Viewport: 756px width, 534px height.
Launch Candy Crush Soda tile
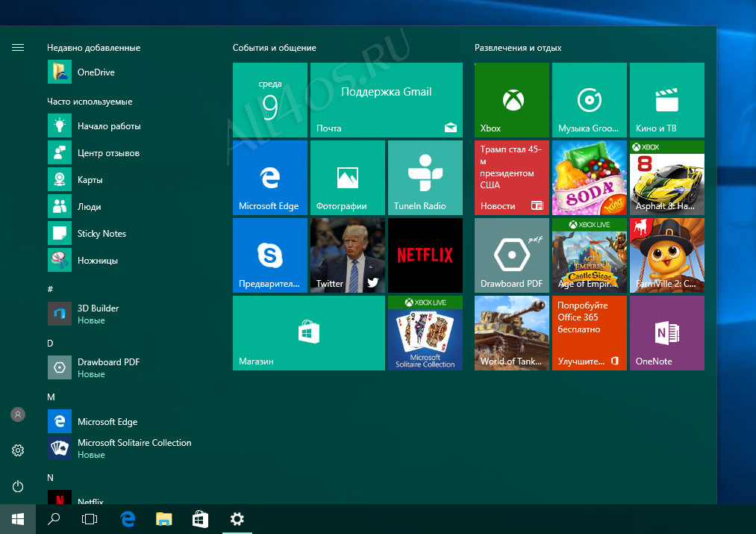(589, 178)
